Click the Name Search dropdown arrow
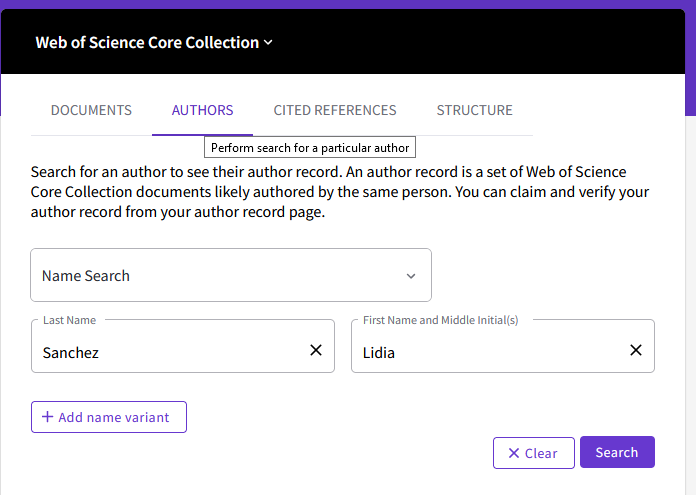The height and width of the screenshot is (495, 696). pos(411,276)
